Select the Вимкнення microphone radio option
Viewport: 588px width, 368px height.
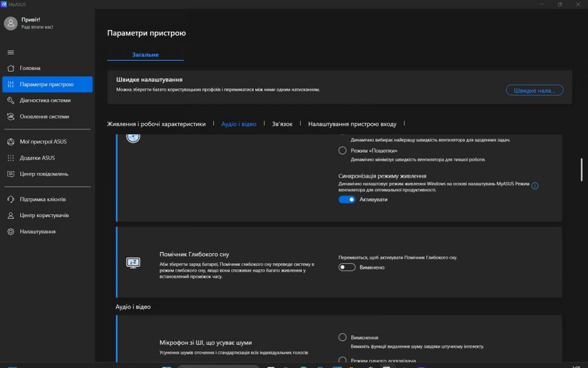[342, 337]
